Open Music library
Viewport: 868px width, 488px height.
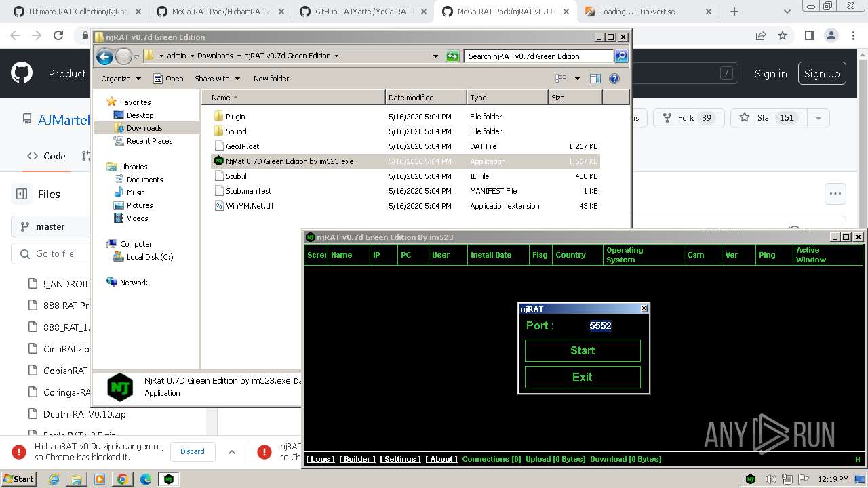coord(136,192)
